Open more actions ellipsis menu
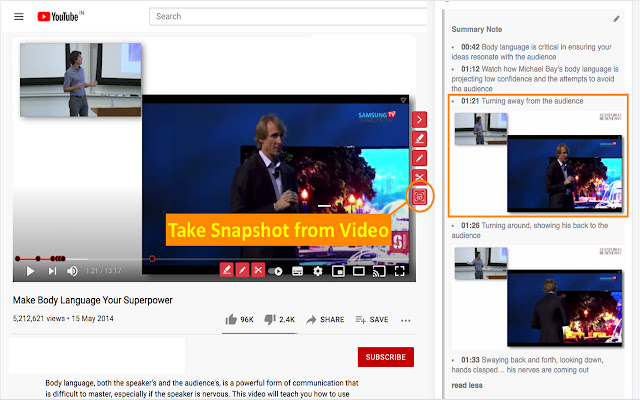 click(406, 320)
